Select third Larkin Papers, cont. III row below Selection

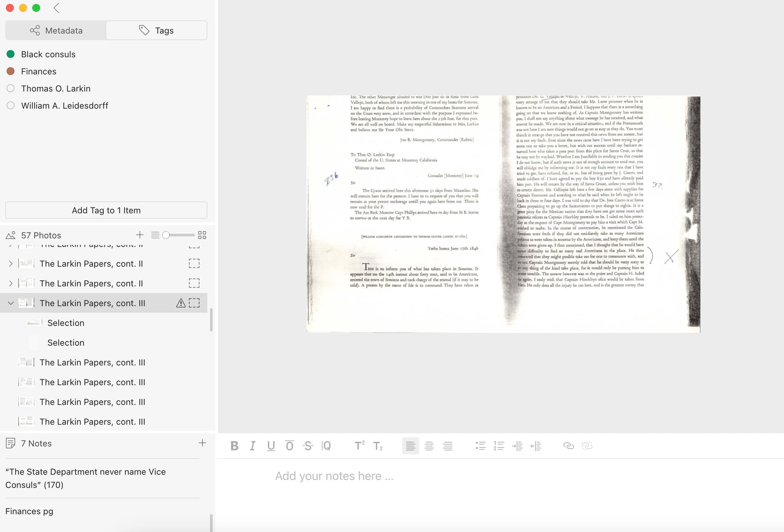click(x=104, y=402)
